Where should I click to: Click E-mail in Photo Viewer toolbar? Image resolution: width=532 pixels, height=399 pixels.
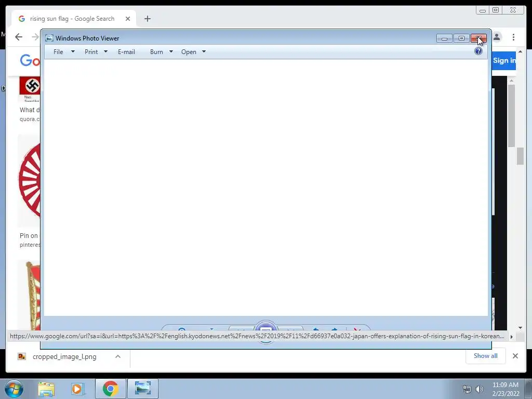tap(126, 52)
